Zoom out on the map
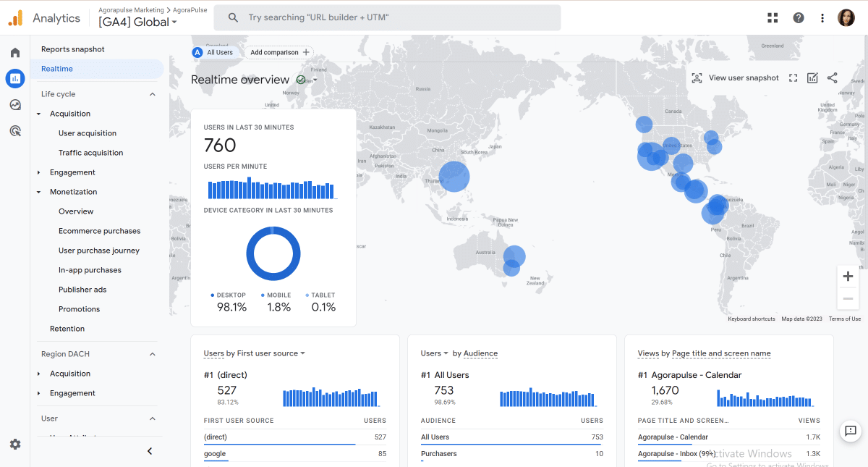Image resolution: width=868 pixels, height=467 pixels. [x=848, y=298]
